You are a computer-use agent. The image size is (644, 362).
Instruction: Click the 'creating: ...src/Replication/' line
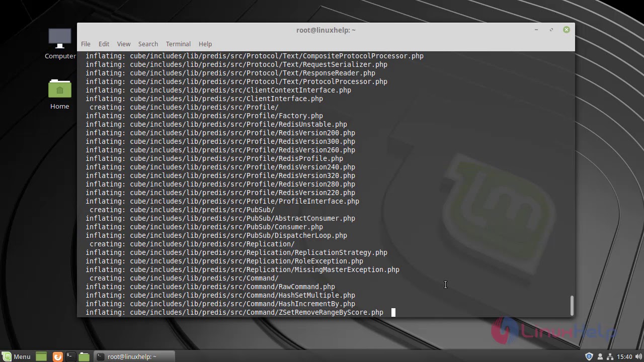192,244
